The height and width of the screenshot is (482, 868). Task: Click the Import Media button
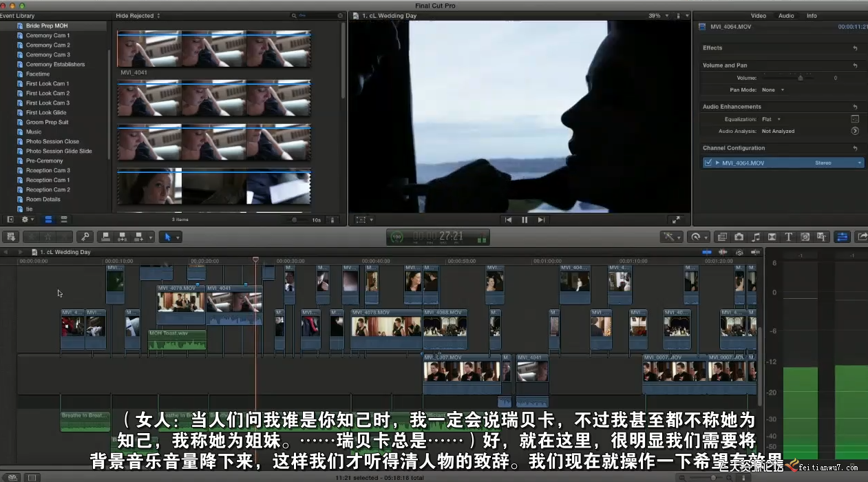click(x=10, y=237)
